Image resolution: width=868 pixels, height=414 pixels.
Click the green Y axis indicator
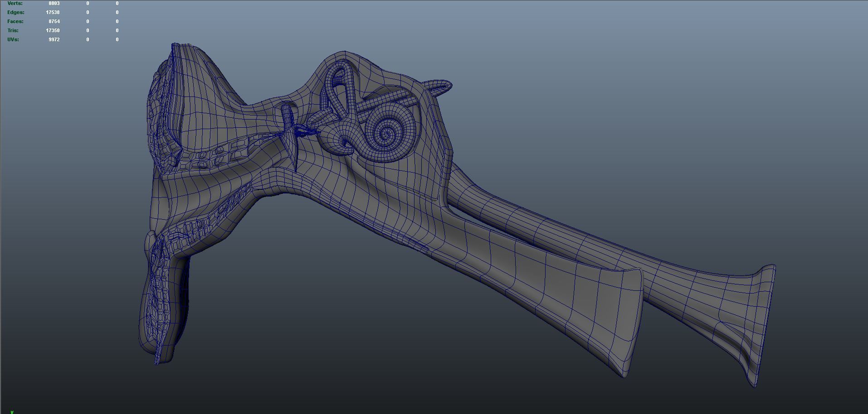coord(12,412)
